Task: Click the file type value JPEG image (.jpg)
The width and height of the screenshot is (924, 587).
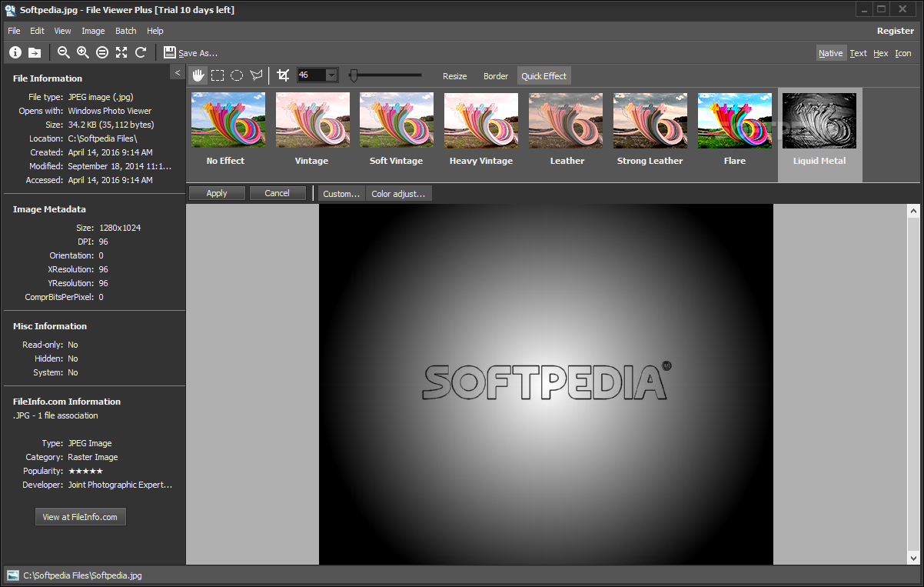Action: 101,97
